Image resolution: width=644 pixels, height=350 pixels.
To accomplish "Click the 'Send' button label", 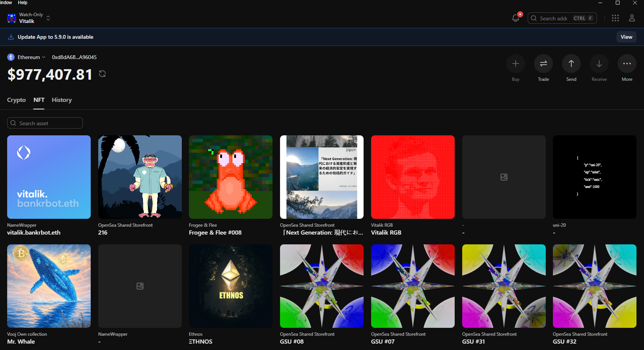I will coord(571,79).
